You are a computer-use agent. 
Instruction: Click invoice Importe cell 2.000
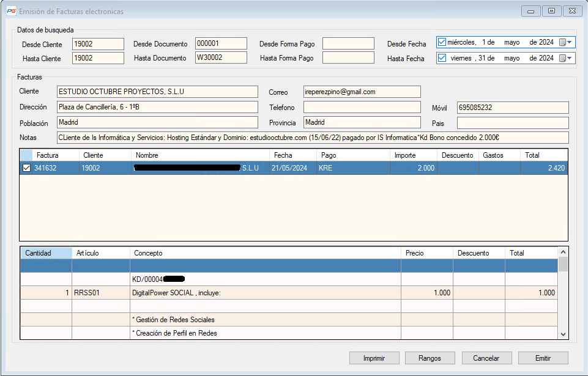(414, 168)
